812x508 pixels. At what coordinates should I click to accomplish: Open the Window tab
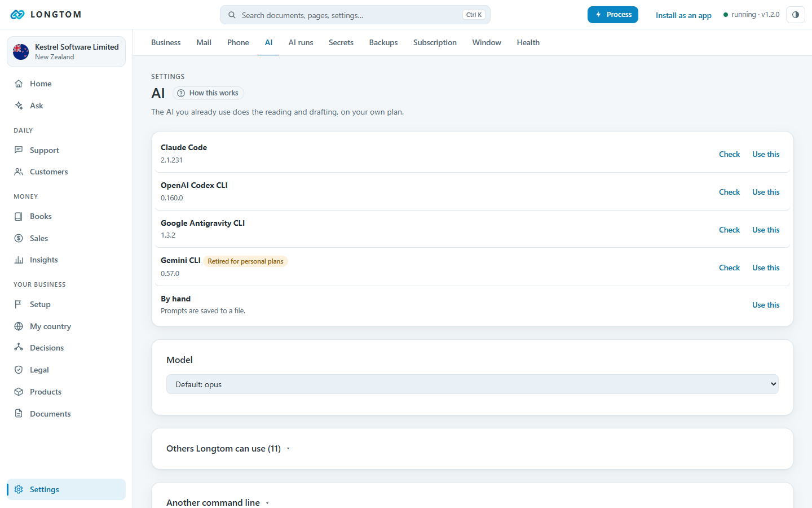pos(487,42)
